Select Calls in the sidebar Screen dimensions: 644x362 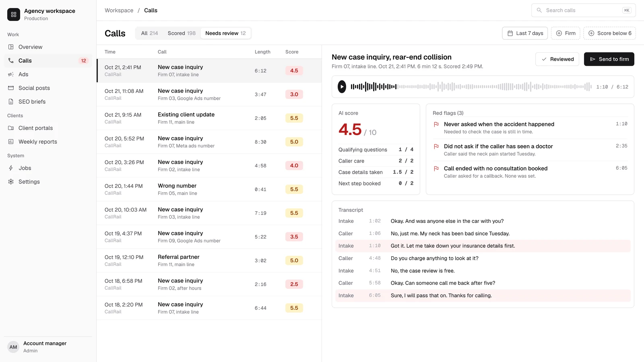(x=48, y=61)
